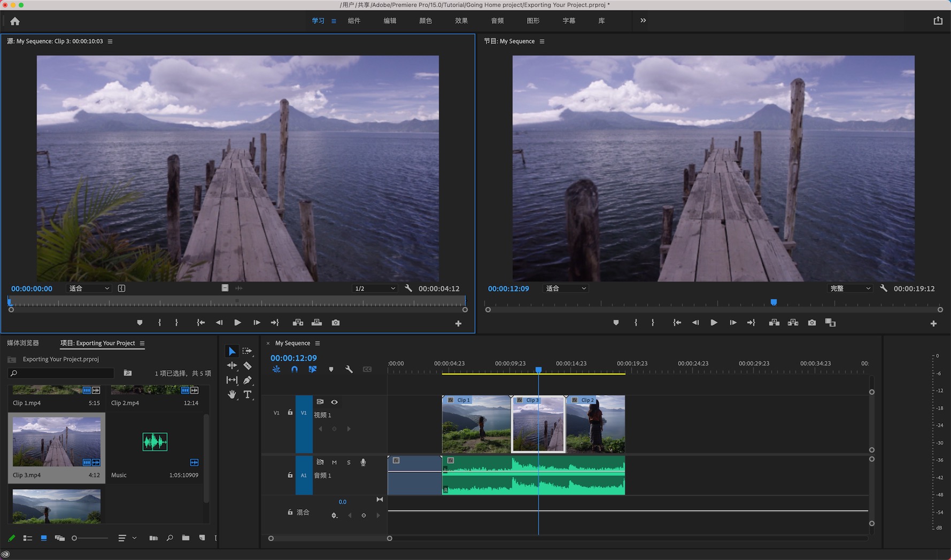This screenshot has height=560, width=951.
Task: Open Source monitor settings wrench
Action: pos(409,289)
